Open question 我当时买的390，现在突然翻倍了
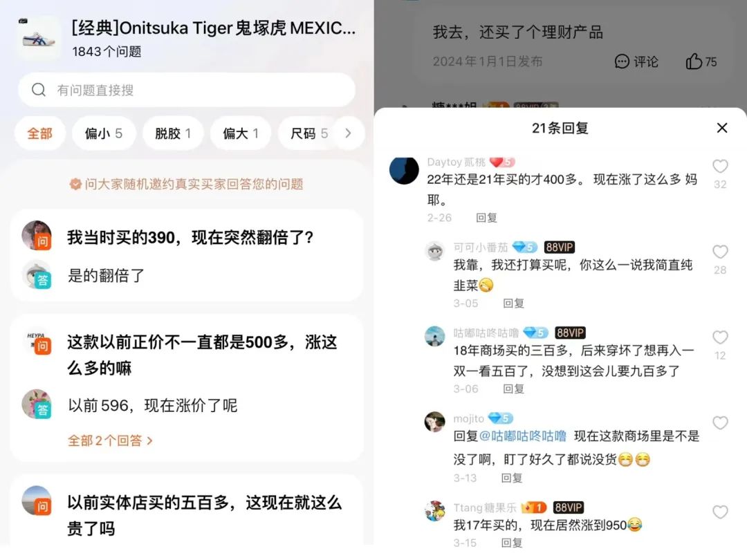Viewport: 747px width, 560px height. pos(190,237)
